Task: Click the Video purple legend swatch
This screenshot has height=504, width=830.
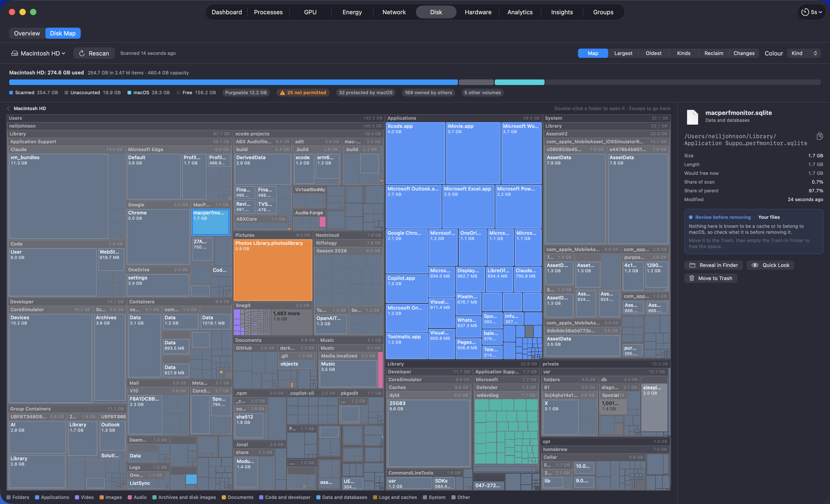Action: pos(77,497)
